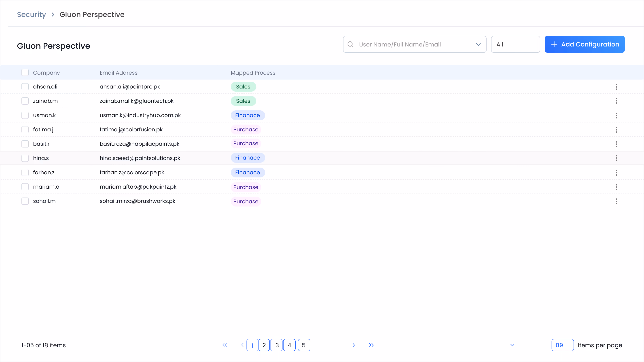
Task: Jump to the last page using the double-right arrows
Action: pos(371,345)
